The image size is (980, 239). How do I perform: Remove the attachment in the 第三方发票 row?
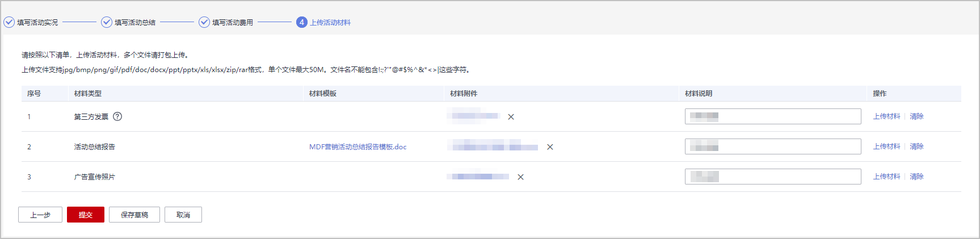pos(511,117)
